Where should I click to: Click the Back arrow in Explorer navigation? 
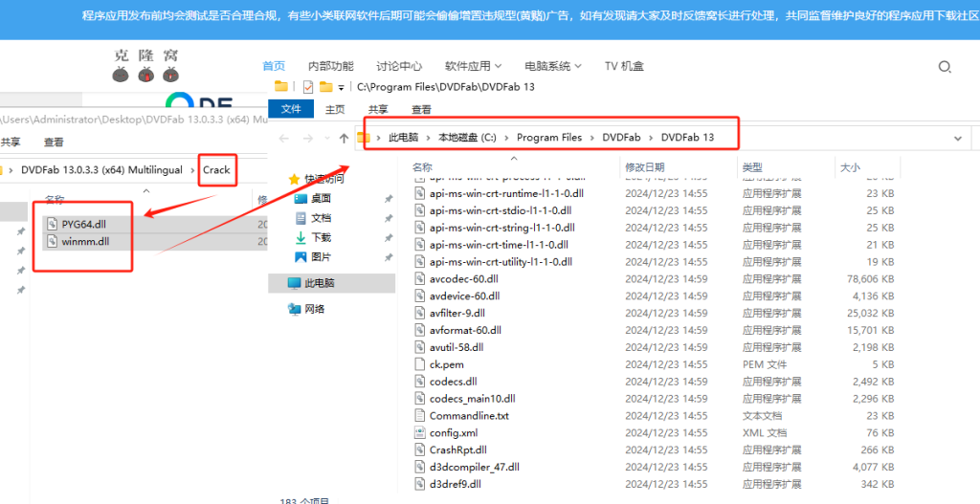click(283, 139)
